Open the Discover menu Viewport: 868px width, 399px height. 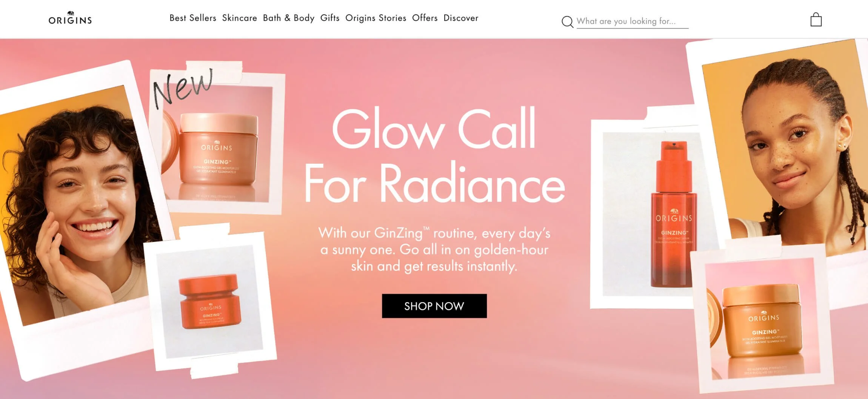click(x=461, y=18)
